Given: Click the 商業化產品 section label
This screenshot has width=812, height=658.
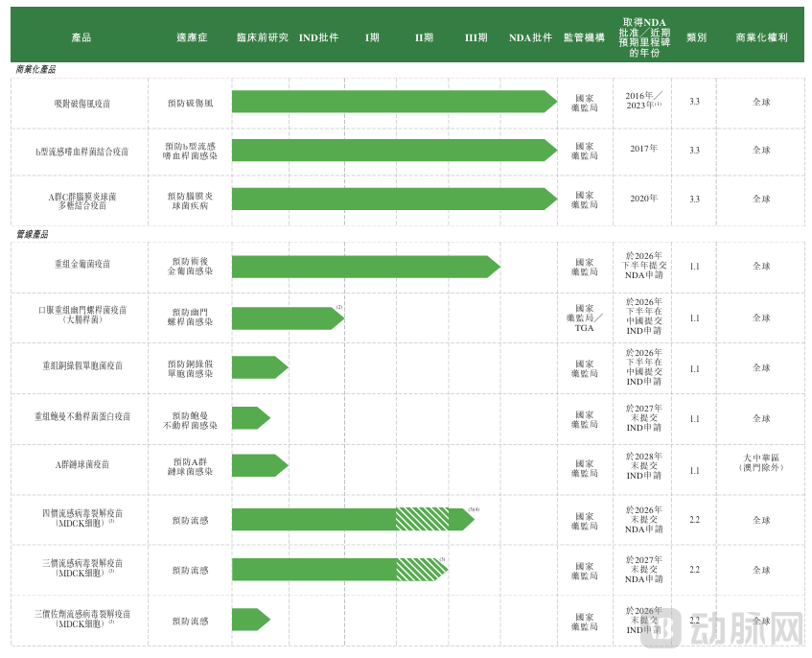Looking at the screenshot, I should click(35, 69).
